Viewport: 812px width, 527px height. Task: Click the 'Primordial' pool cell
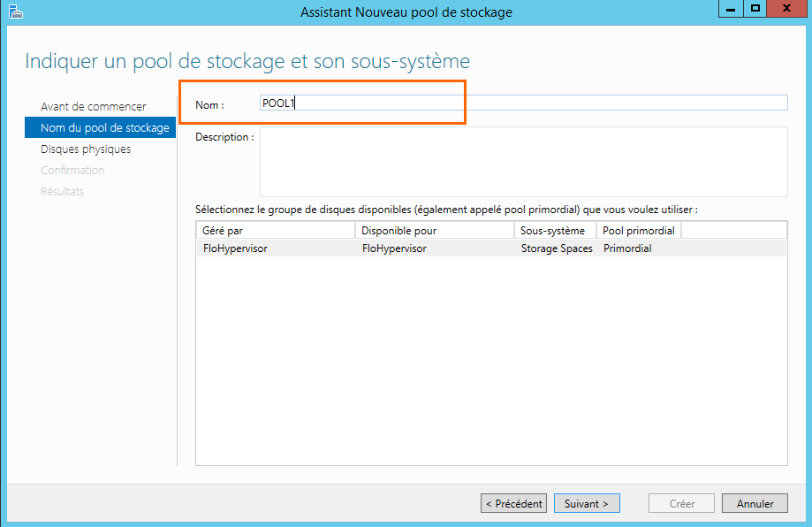pyautogui.click(x=627, y=248)
